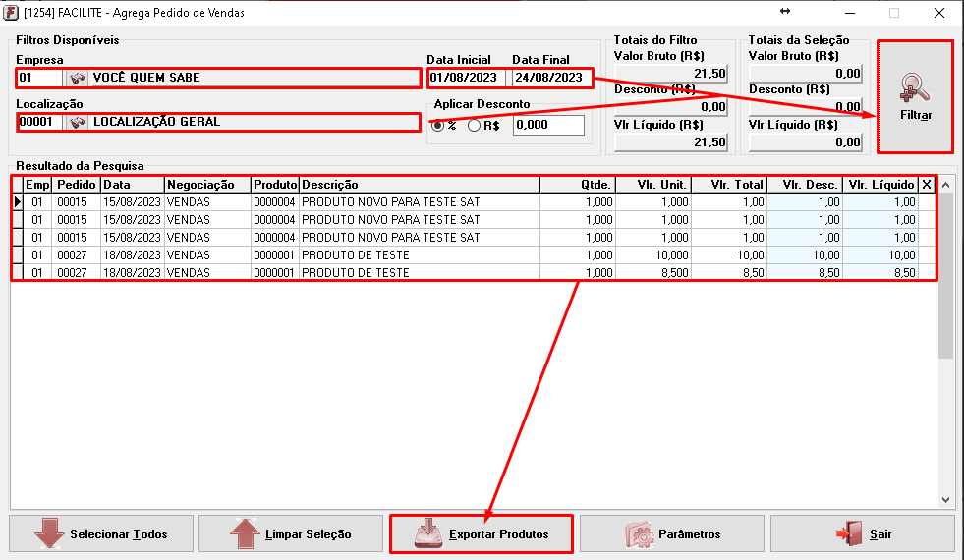
Task: Click the Totais da Seleção Vlr Líquido field
Action: coord(806,142)
